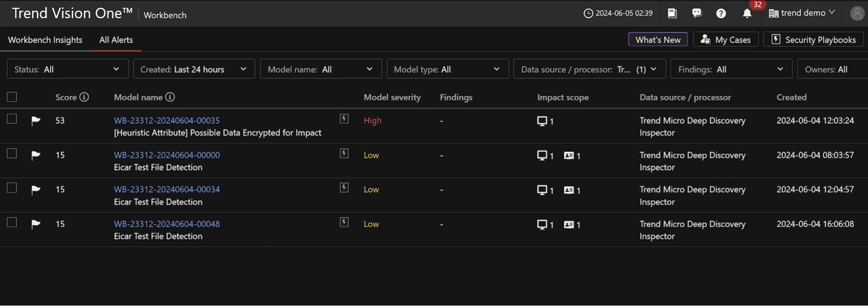Click the Impact scope column header
The width and height of the screenshot is (868, 308).
[x=563, y=97]
